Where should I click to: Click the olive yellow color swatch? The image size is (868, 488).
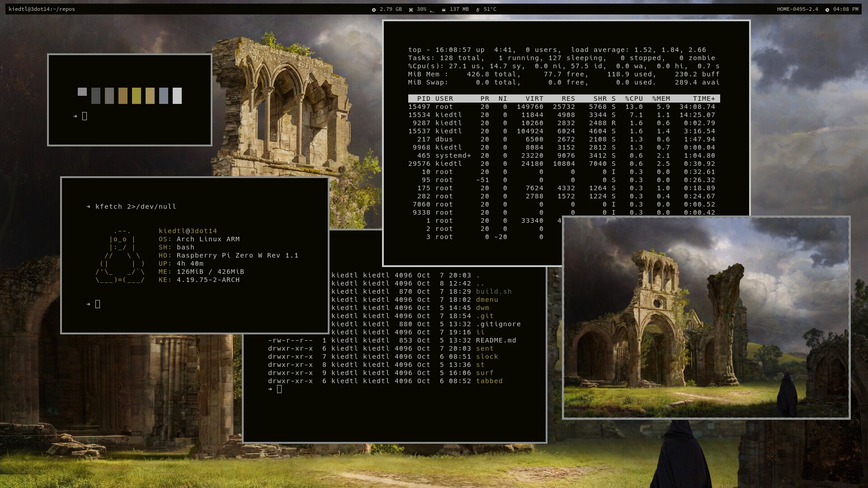tap(137, 96)
